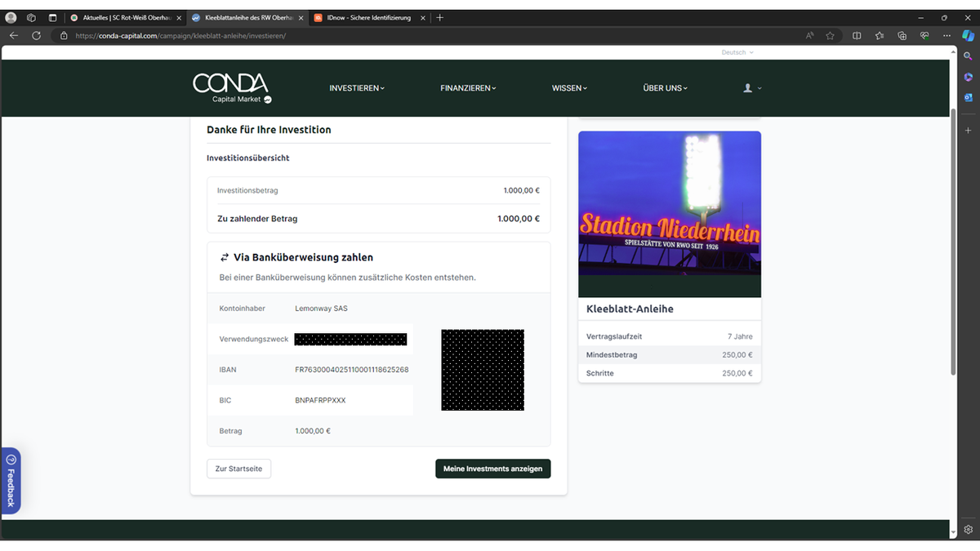This screenshot has width=980, height=551.
Task: Open a new browser tab
Action: pos(440,17)
